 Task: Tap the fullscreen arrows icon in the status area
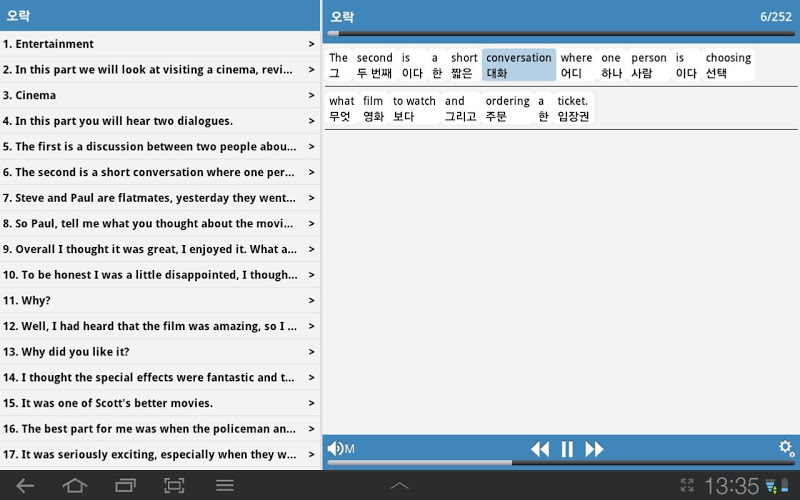[687, 485]
